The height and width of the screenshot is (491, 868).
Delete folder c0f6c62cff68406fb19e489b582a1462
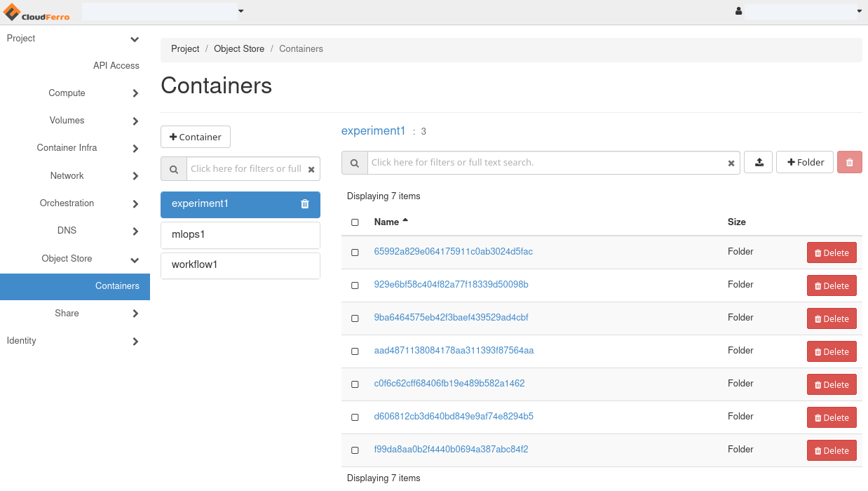click(832, 384)
